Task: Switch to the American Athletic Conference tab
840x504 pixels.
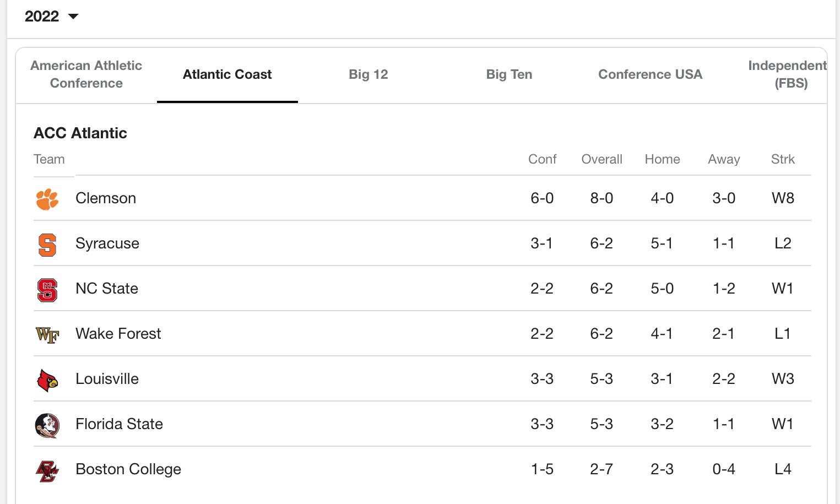Action: 86,74
